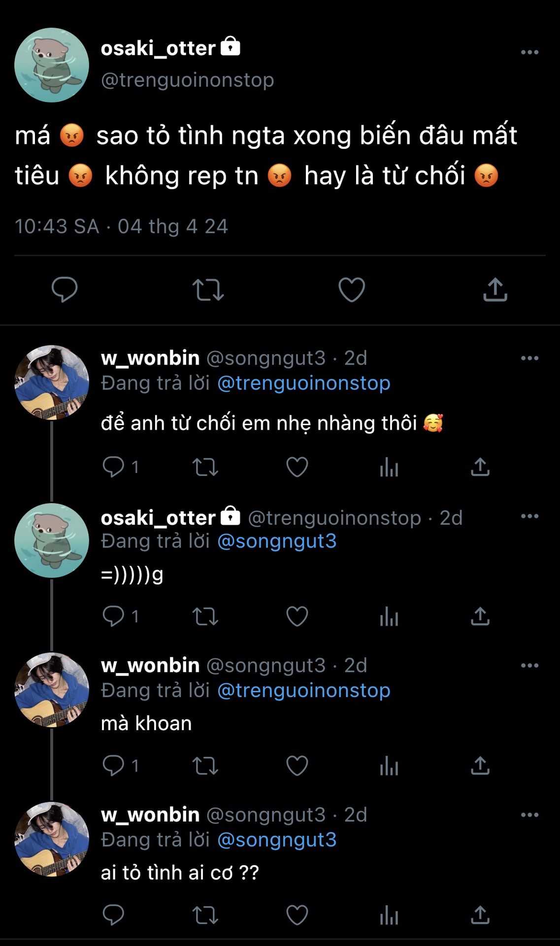The image size is (560, 946).
Task: Retweet the main osaki_otter tweet
Action: point(208,290)
